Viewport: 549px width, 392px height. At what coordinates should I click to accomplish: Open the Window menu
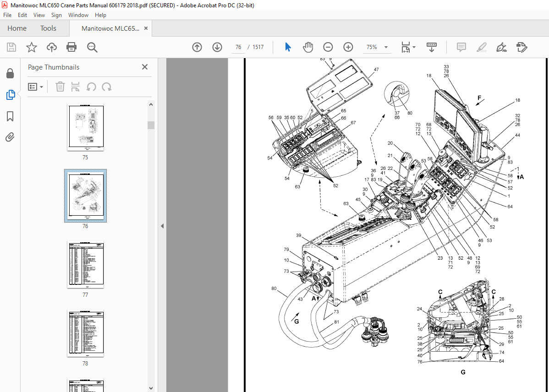tap(78, 15)
